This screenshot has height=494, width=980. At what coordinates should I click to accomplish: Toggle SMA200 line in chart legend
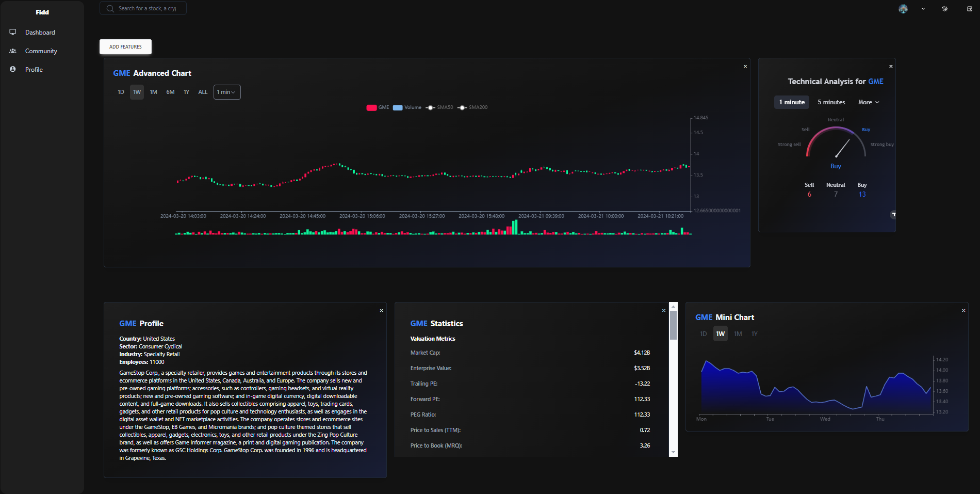click(x=472, y=107)
